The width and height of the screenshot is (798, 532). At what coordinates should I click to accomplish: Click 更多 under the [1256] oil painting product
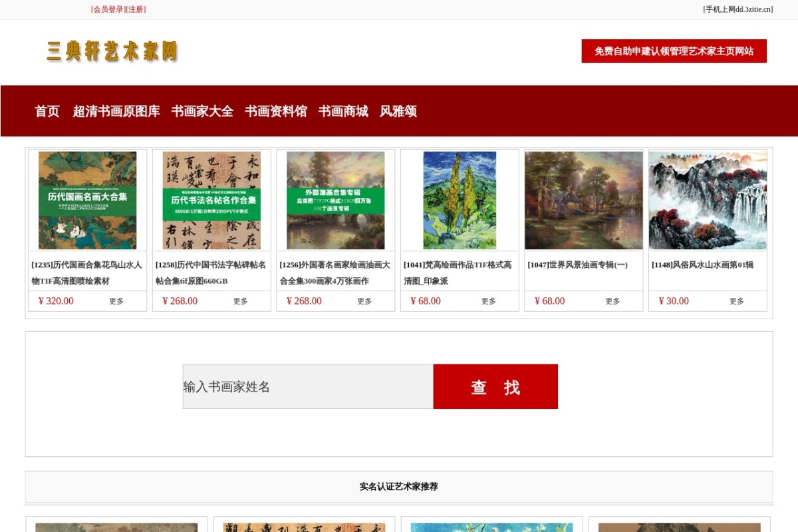364,301
